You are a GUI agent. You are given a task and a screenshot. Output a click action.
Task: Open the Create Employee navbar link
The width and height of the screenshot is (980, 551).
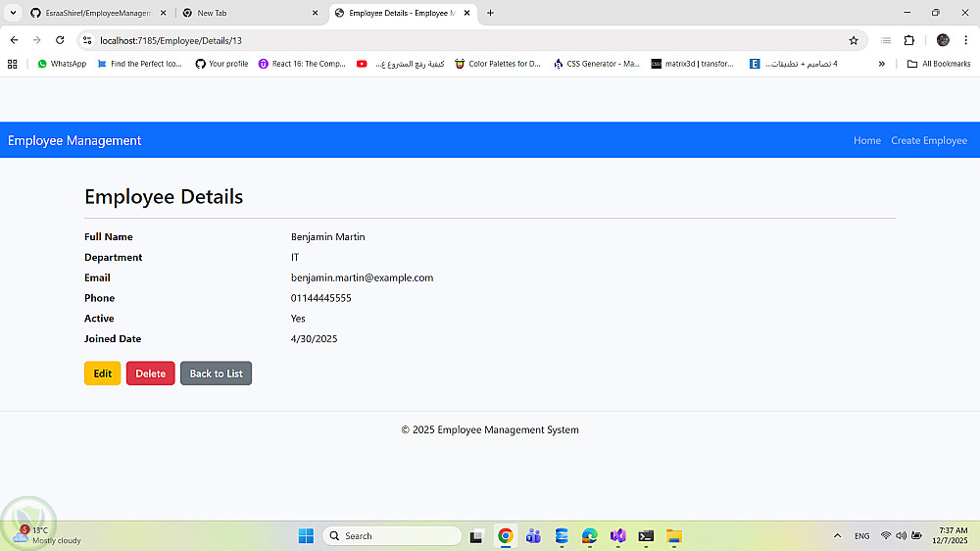[x=929, y=141]
